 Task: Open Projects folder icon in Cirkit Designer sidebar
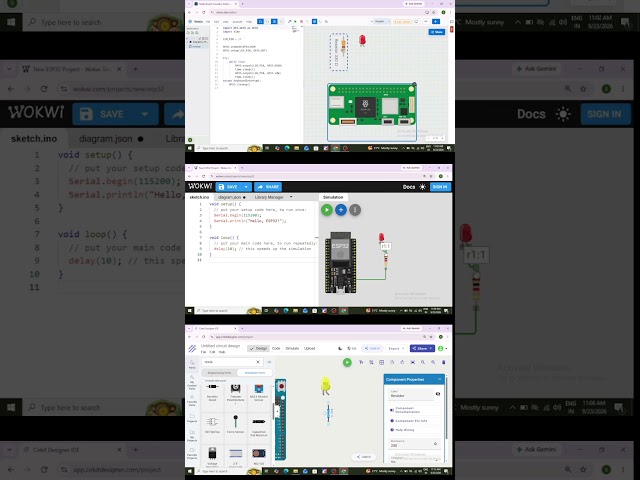[x=192, y=418]
